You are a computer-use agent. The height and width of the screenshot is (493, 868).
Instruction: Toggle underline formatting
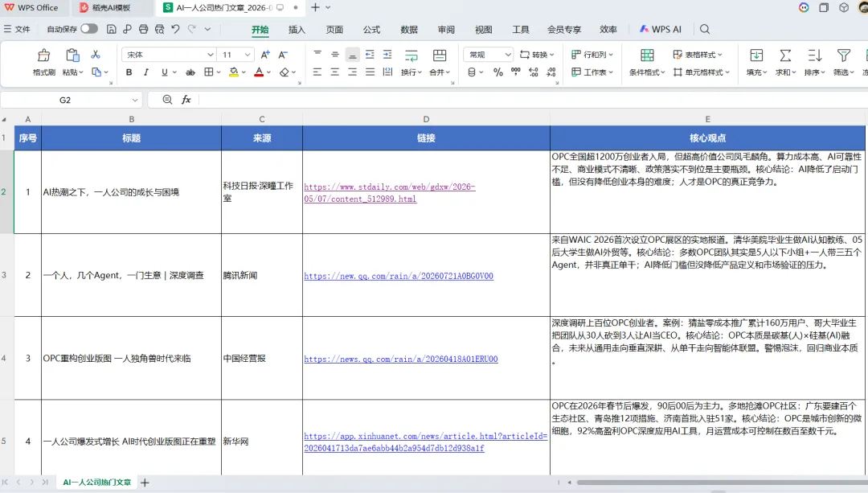coord(164,72)
